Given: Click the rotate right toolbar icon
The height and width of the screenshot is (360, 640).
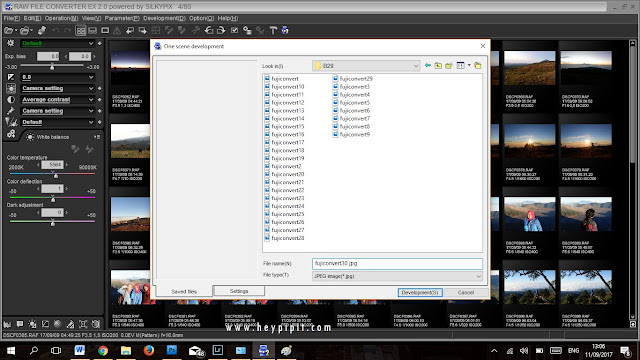Looking at the screenshot, I should 221,30.
